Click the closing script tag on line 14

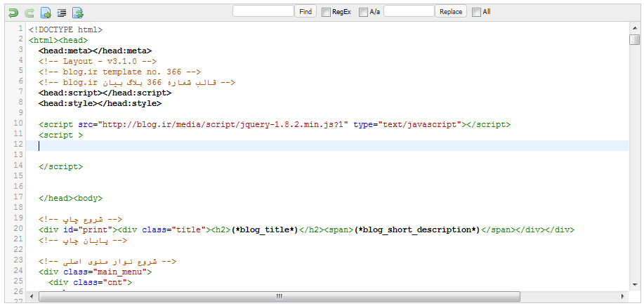point(61,167)
